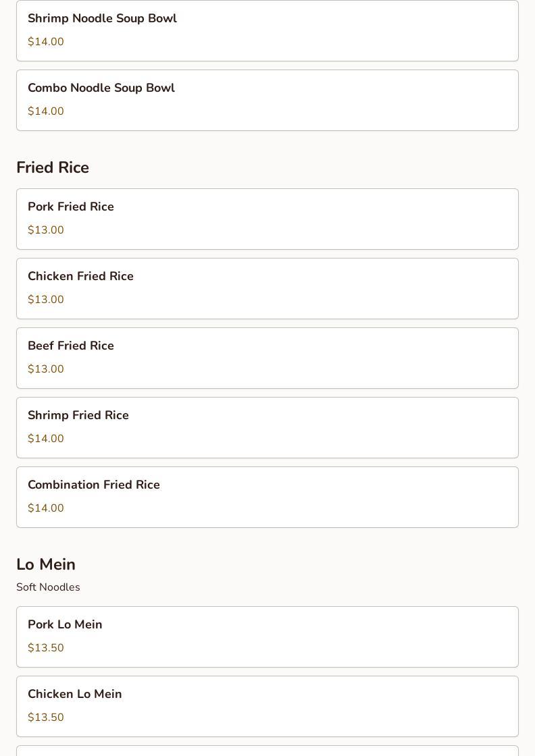Click the price under Shrimp Noodle Soup Bowl
The width and height of the screenshot is (535, 756).
pos(46,42)
